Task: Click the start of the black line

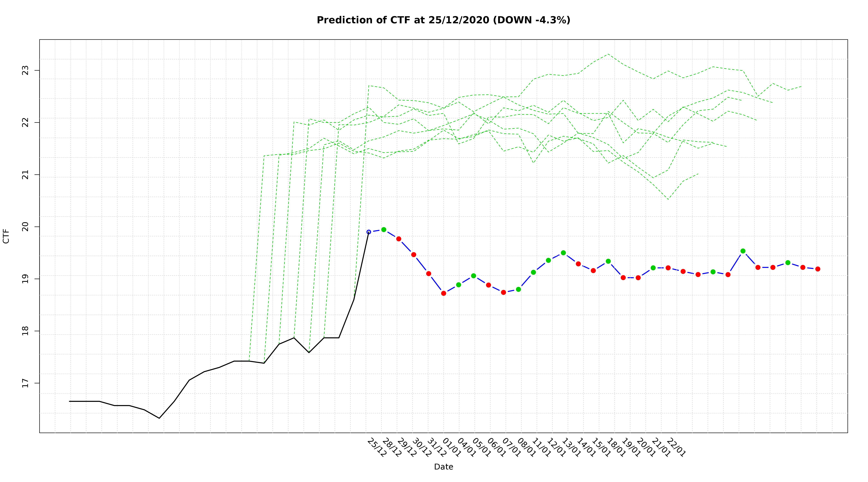Action: 69,401
